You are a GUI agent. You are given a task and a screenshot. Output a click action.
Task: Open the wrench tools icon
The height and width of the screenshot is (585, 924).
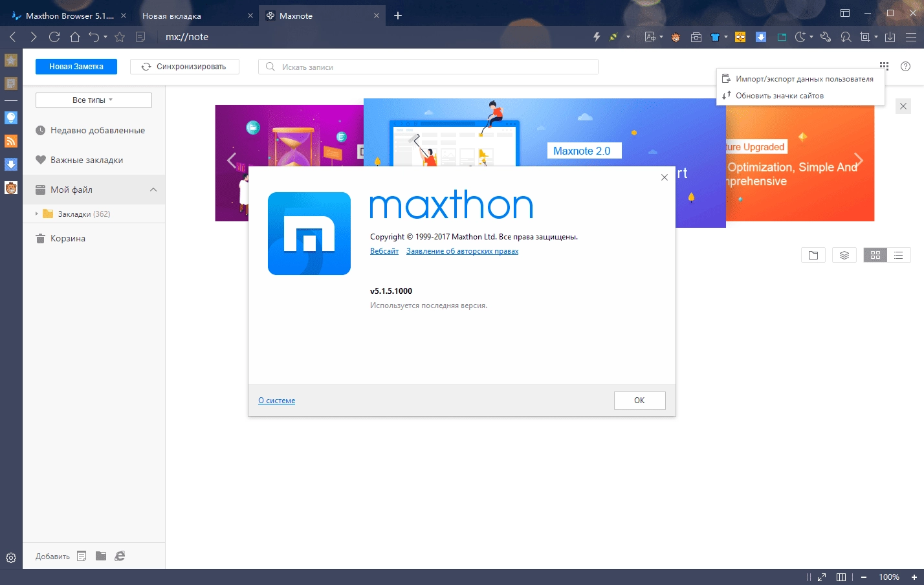coord(825,37)
